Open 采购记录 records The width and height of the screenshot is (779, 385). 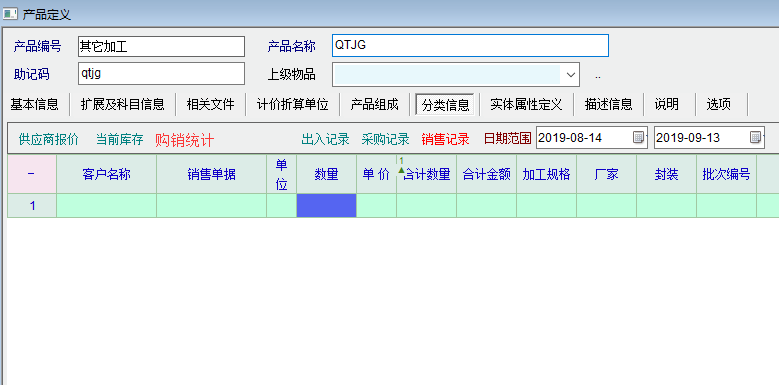tap(385, 140)
